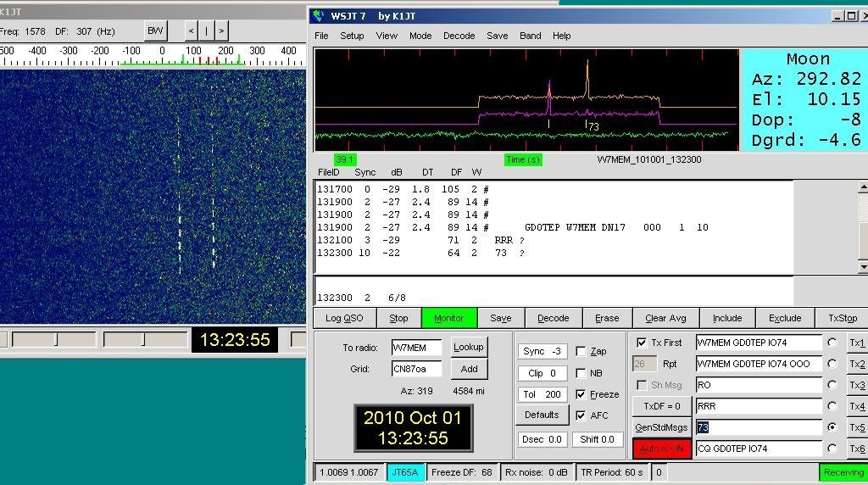Image resolution: width=868 pixels, height=485 pixels.
Task: Click the decoded text scrollbar up arrow
Action: (863, 187)
